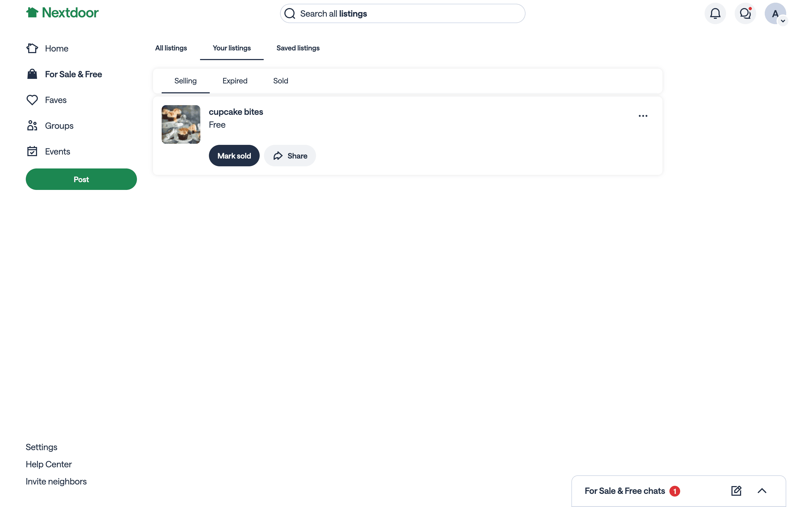Screen dimensions: 812x507
Task: Open the cupcake bites listing thumbnail
Action: 181,124
